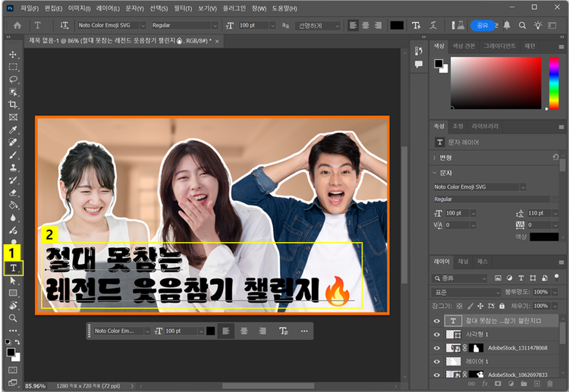Click the edit toolbar three-dots button
Screen dimensions: 569x392
pos(13,331)
